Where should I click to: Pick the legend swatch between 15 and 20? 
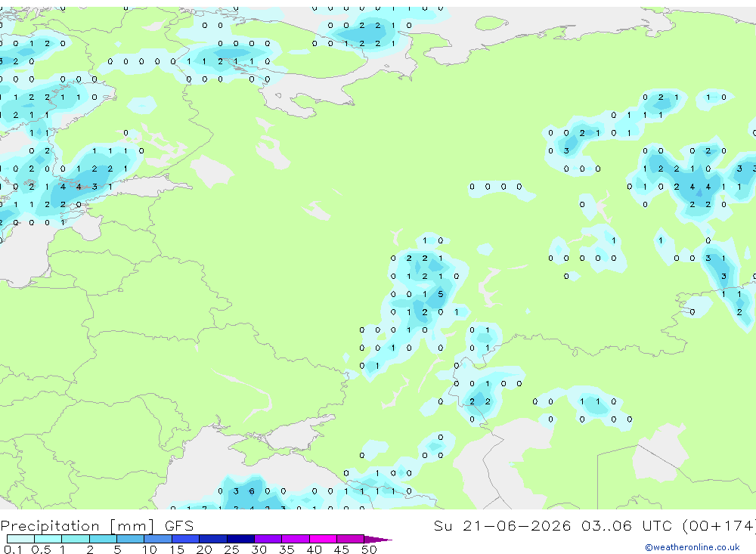(186, 539)
